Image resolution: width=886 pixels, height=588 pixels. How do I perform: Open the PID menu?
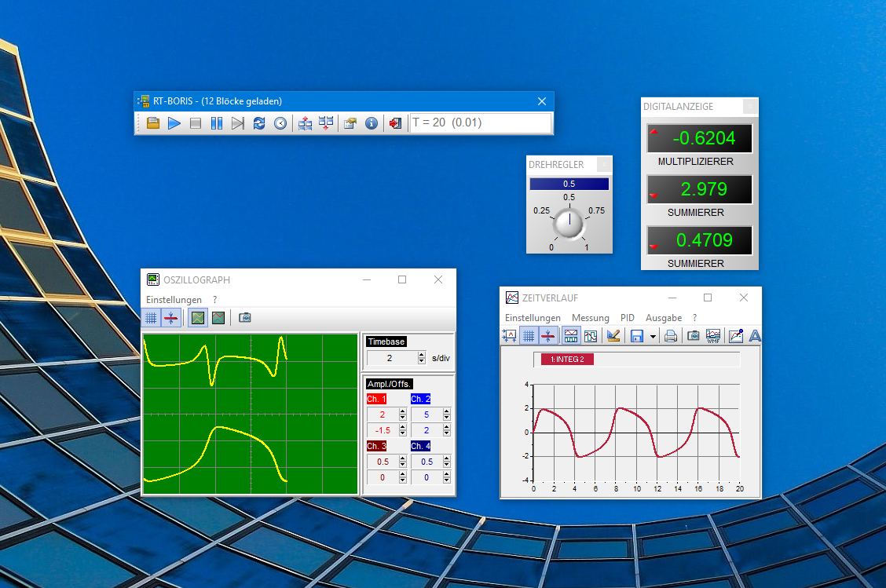pos(628,318)
